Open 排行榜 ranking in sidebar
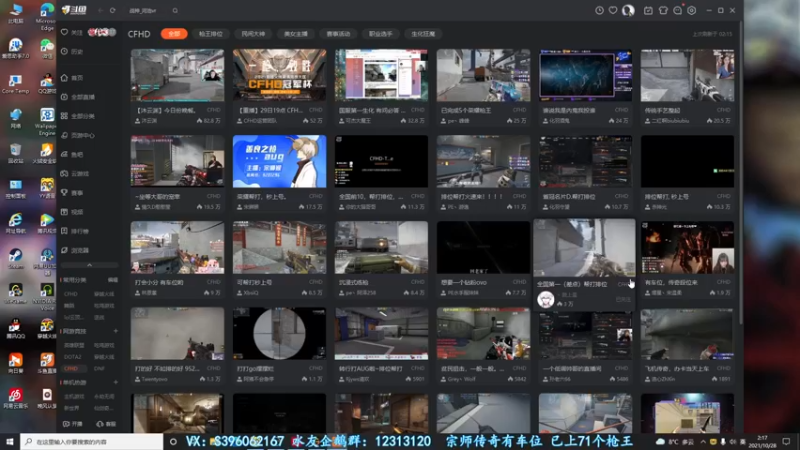Screen dimensions: 800x450 pos(75,231)
